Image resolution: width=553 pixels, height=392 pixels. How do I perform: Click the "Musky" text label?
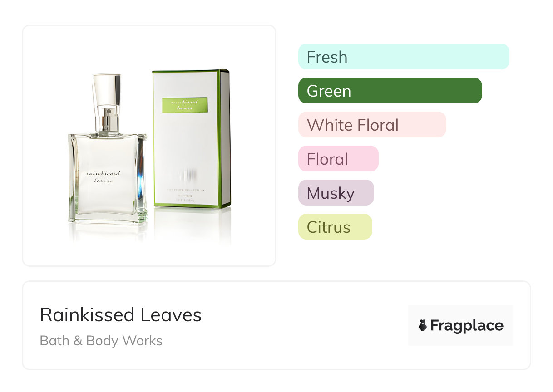click(331, 194)
